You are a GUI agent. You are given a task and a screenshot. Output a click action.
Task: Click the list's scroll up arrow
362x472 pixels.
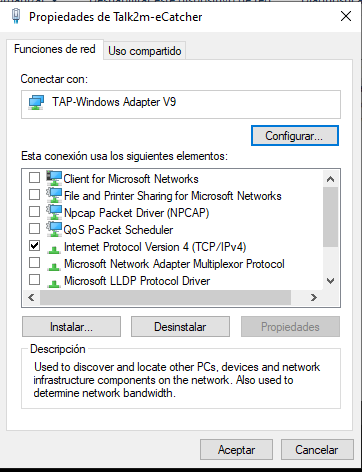(330, 179)
